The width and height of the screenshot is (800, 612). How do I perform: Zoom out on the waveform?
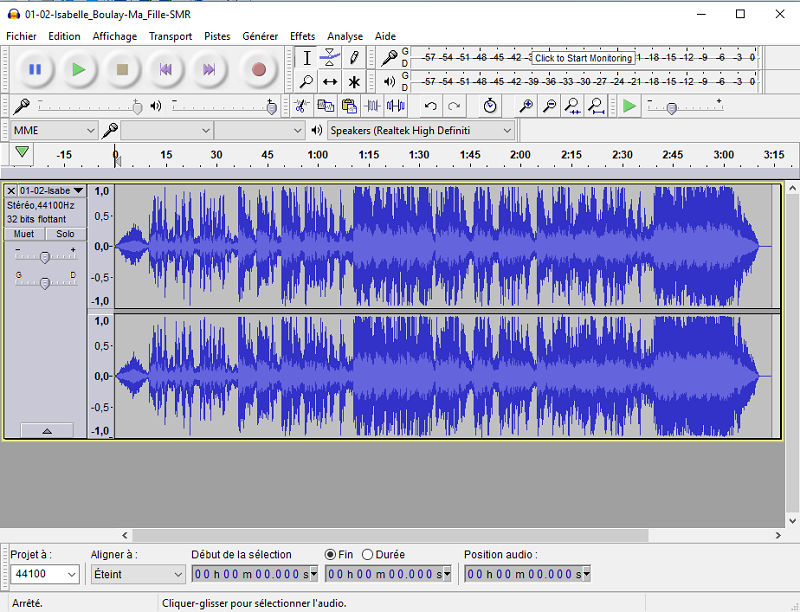point(549,106)
